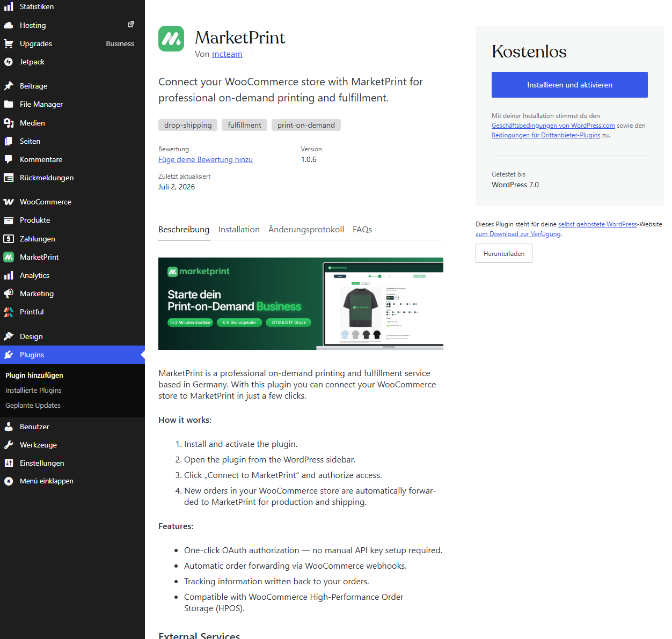Click the Rückmeldungen form icon
Image resolution: width=672 pixels, height=639 pixels.
[x=9, y=178]
